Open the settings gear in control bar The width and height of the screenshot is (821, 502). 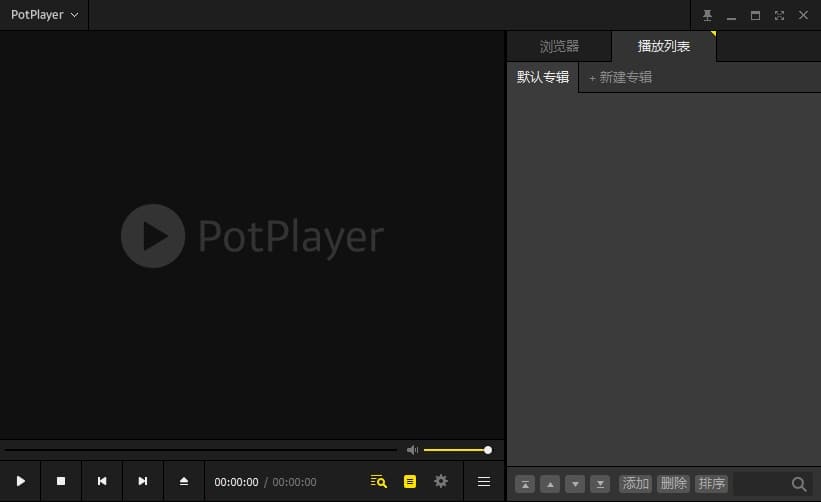441,481
